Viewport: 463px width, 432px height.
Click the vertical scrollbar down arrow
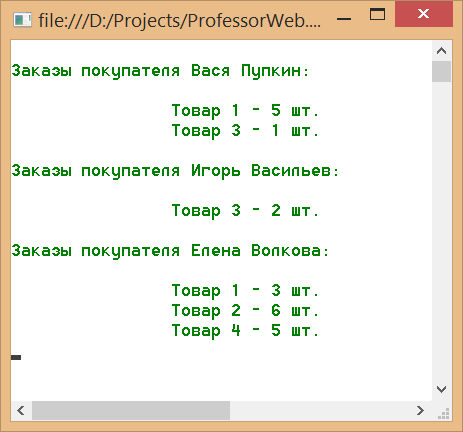point(442,389)
